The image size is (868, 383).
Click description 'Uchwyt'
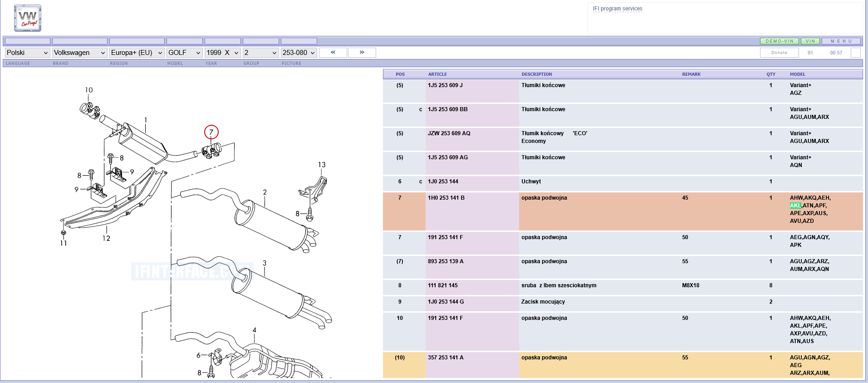tap(531, 182)
